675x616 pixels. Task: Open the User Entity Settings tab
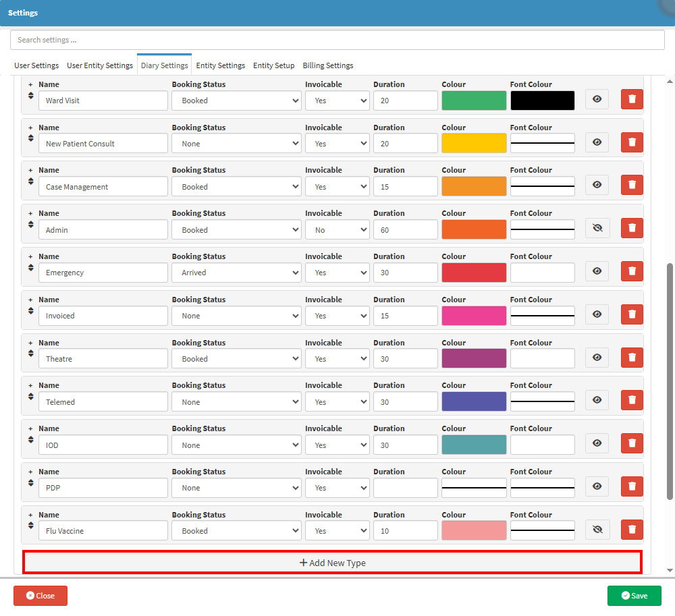pyautogui.click(x=100, y=65)
